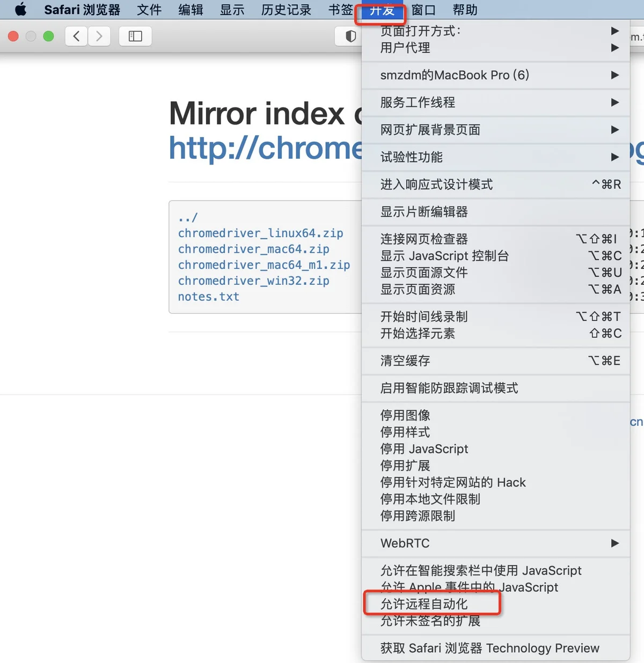The height and width of the screenshot is (663, 644).
Task: Open the 书签 menu
Action: (x=341, y=10)
